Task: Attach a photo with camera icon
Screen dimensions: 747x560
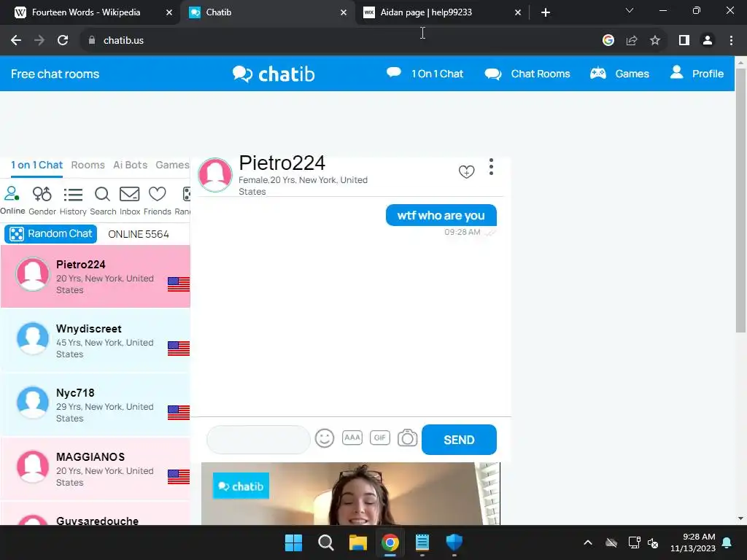Action: tap(407, 437)
